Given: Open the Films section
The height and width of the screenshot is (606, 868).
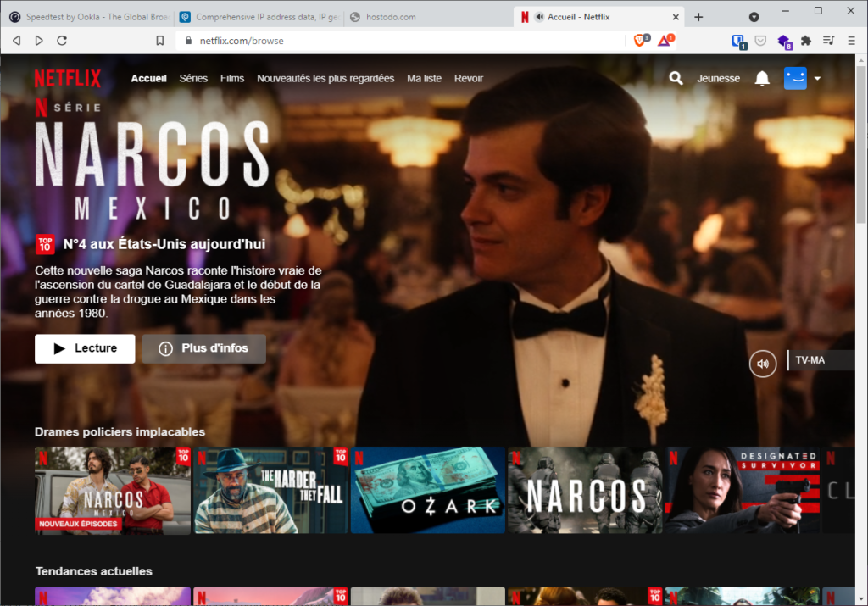Looking at the screenshot, I should [x=232, y=79].
